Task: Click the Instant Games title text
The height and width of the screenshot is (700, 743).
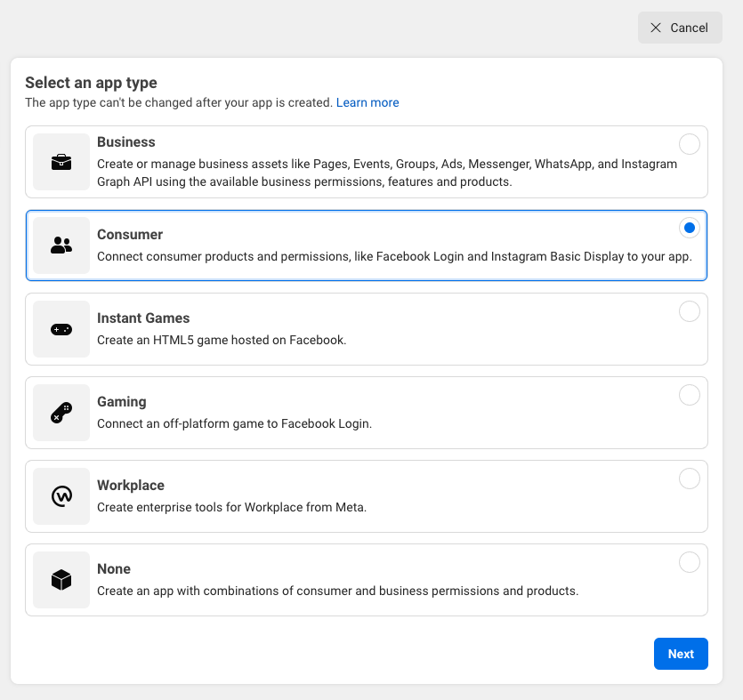Action: [x=143, y=318]
